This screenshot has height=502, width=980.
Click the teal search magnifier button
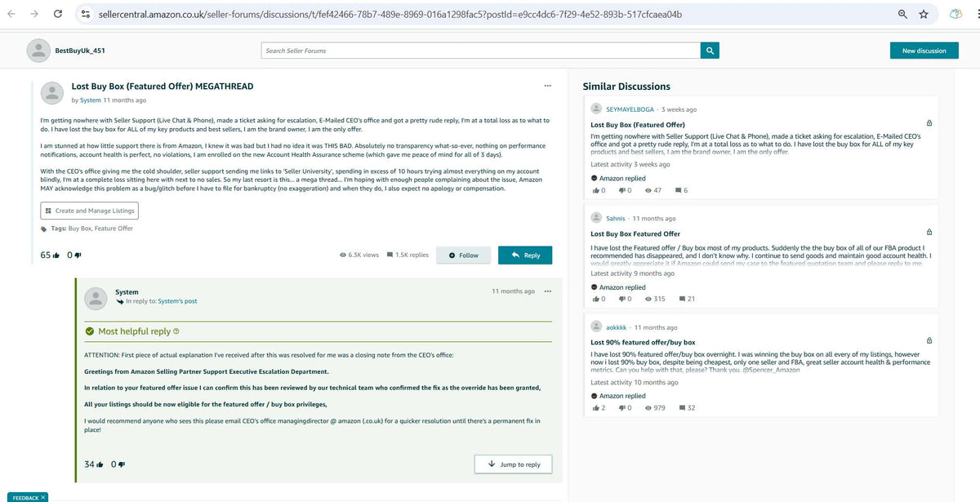point(710,51)
